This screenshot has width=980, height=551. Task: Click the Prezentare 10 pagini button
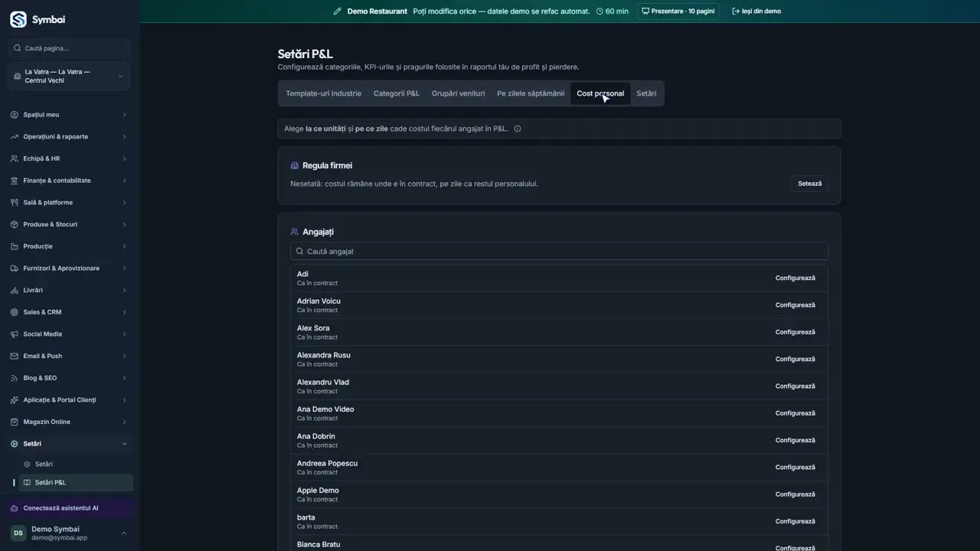(x=678, y=11)
